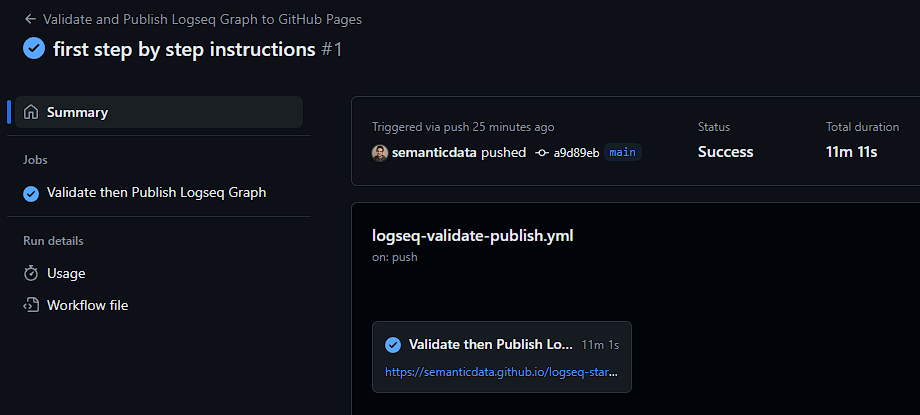Open the Summary tab
The height and width of the screenshot is (415, 920).
[77, 112]
